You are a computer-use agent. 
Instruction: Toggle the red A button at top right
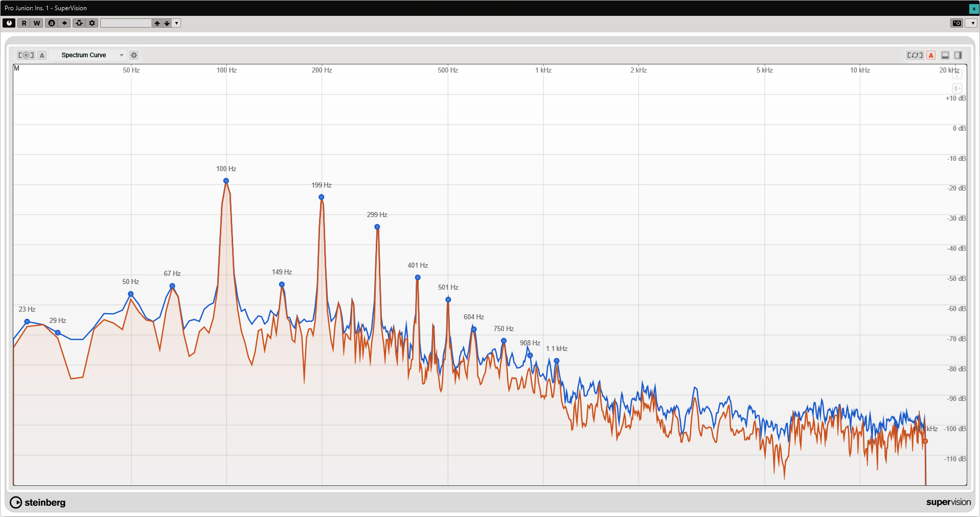(x=931, y=55)
